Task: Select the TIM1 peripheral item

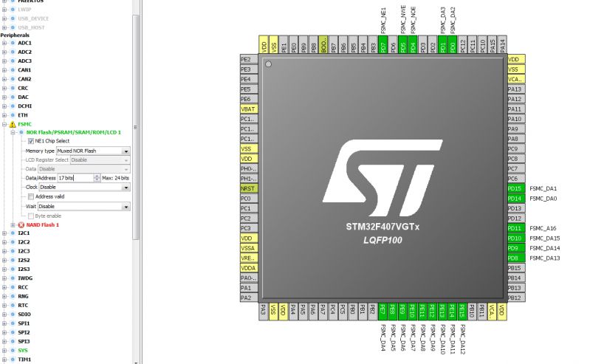Action: coord(24,360)
